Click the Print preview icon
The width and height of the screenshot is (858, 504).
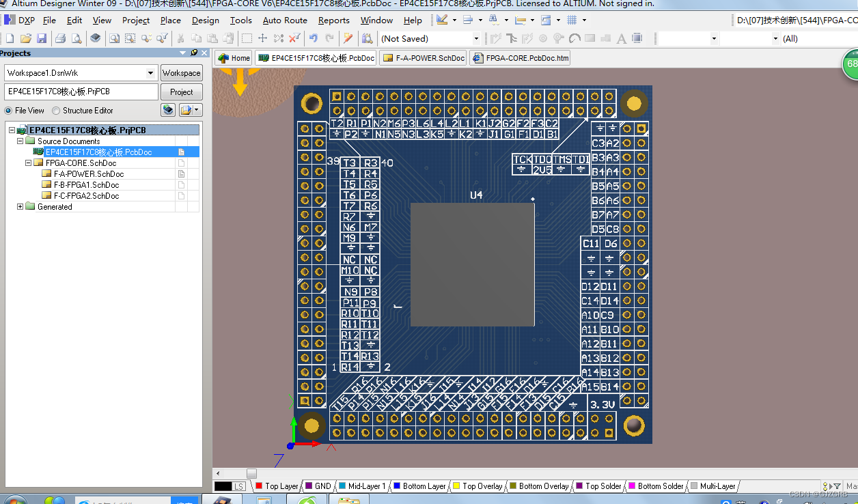coord(77,38)
